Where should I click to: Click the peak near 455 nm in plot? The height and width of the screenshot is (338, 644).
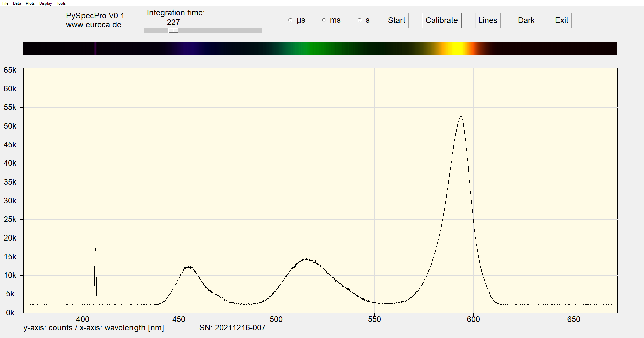pos(189,267)
